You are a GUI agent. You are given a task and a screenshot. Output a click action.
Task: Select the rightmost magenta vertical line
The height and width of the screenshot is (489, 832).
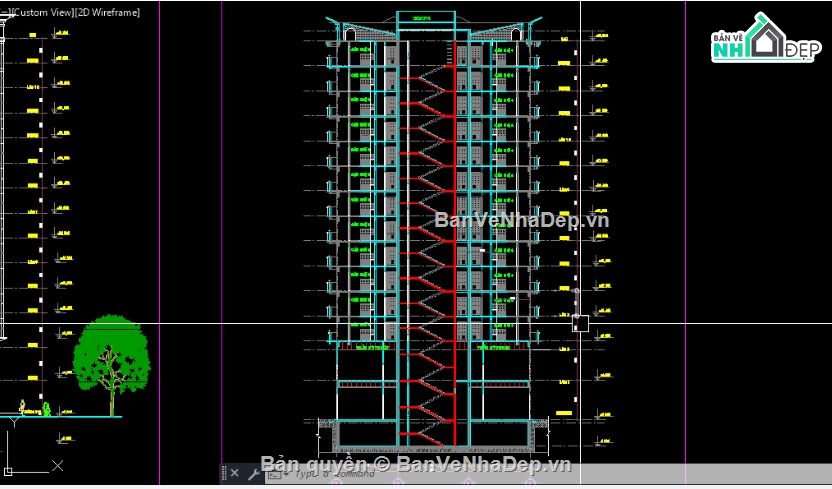[685, 240]
